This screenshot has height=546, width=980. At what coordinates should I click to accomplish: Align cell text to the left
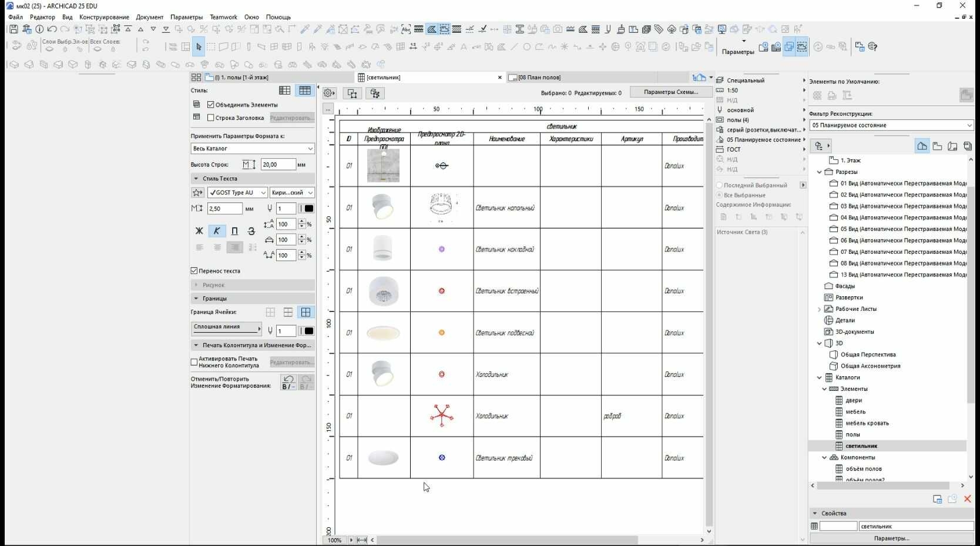click(x=199, y=247)
